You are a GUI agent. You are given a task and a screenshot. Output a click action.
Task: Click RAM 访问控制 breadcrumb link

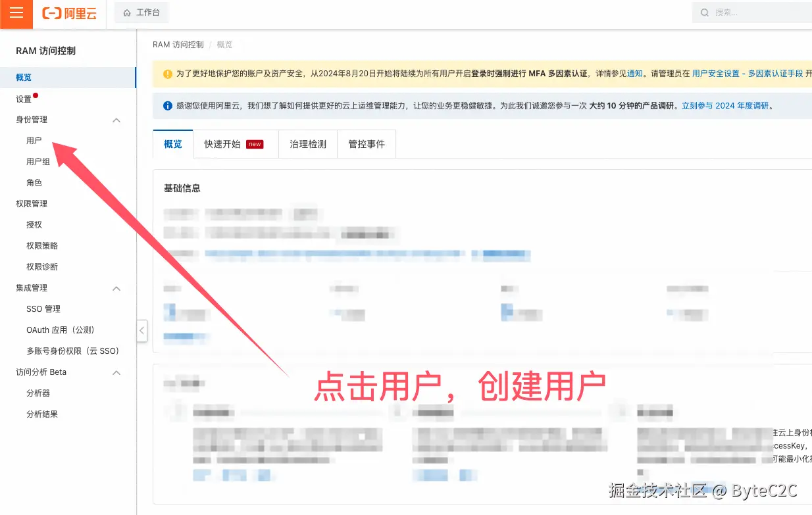(178, 45)
